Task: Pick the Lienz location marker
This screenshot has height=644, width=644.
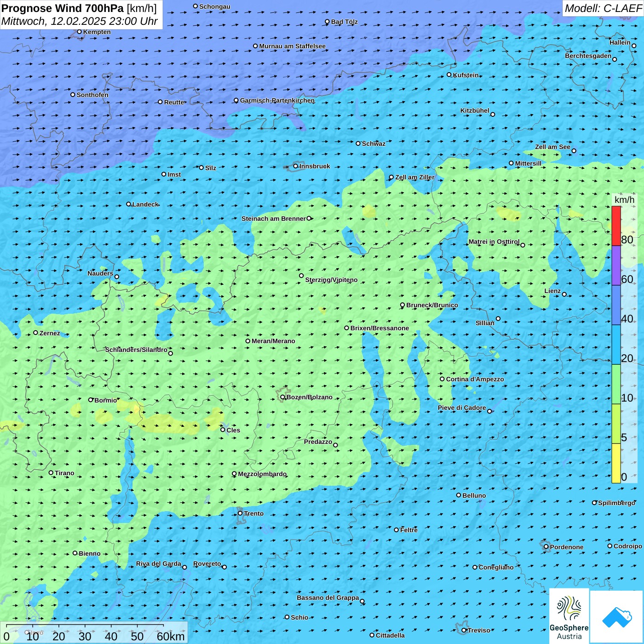Action: tap(564, 294)
